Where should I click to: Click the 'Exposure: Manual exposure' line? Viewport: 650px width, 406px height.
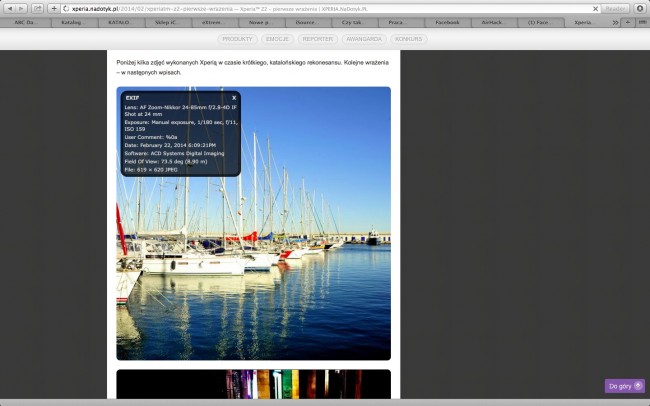(181, 126)
